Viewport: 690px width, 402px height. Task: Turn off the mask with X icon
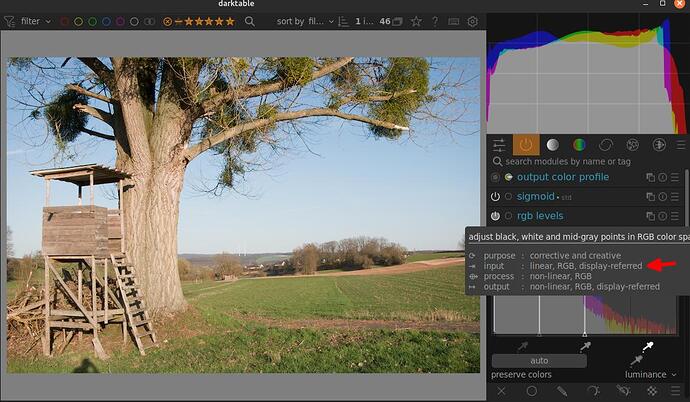[501, 391]
